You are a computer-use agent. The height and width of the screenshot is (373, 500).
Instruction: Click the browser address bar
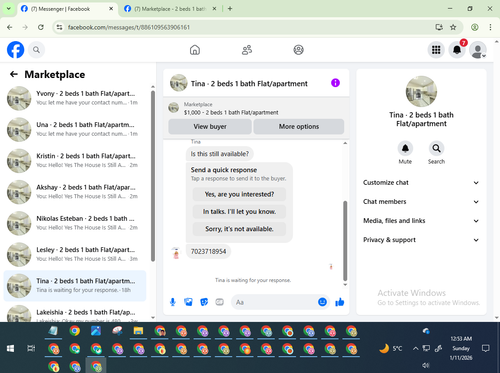click(x=247, y=27)
